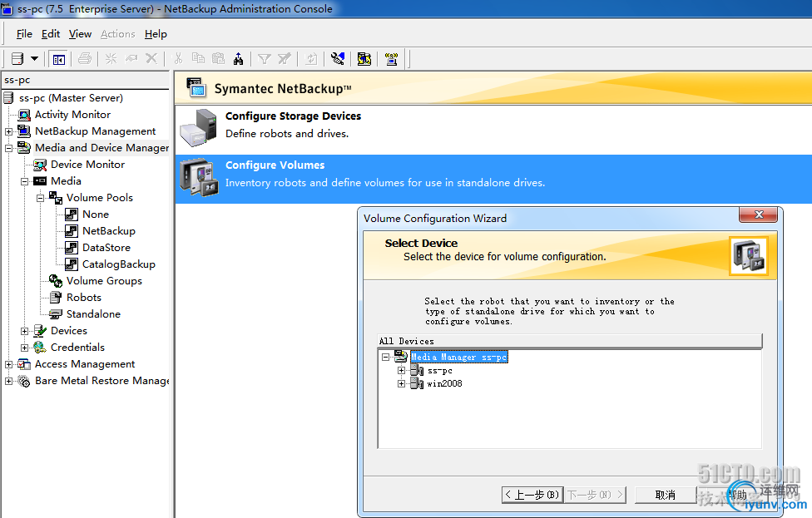Select the Media tree label

66,181
